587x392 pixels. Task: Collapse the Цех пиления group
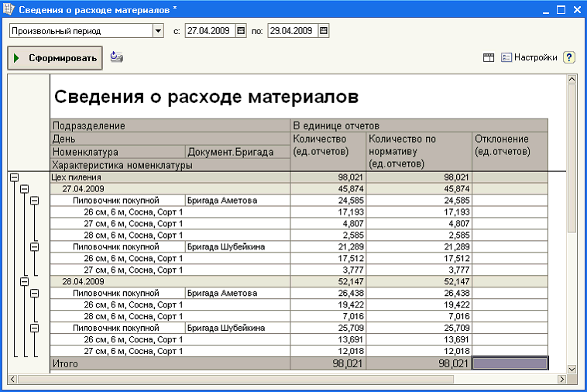pos(14,177)
